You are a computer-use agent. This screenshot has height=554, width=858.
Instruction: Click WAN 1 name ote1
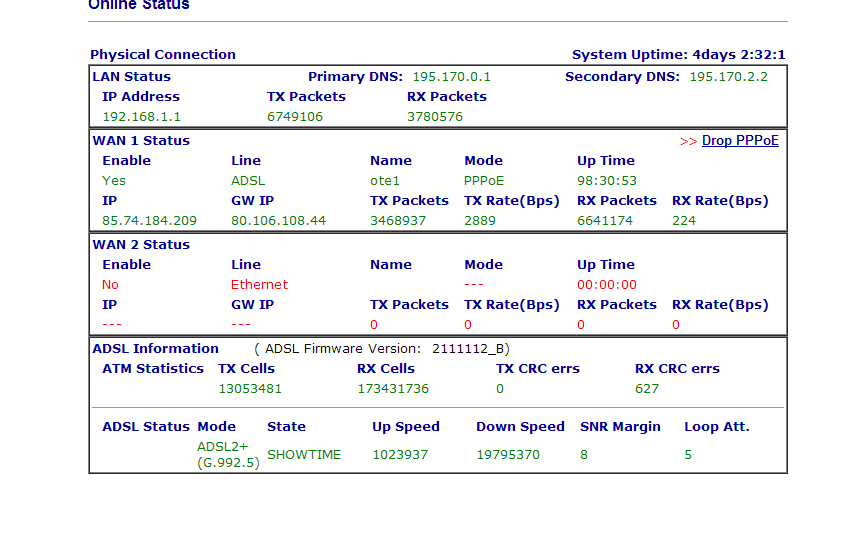tap(385, 181)
